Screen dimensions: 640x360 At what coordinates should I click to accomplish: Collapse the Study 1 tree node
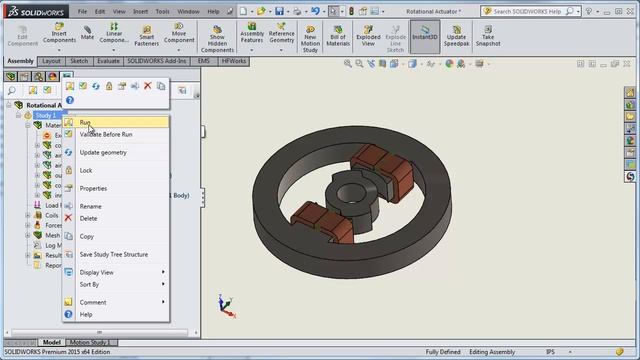pos(18,116)
